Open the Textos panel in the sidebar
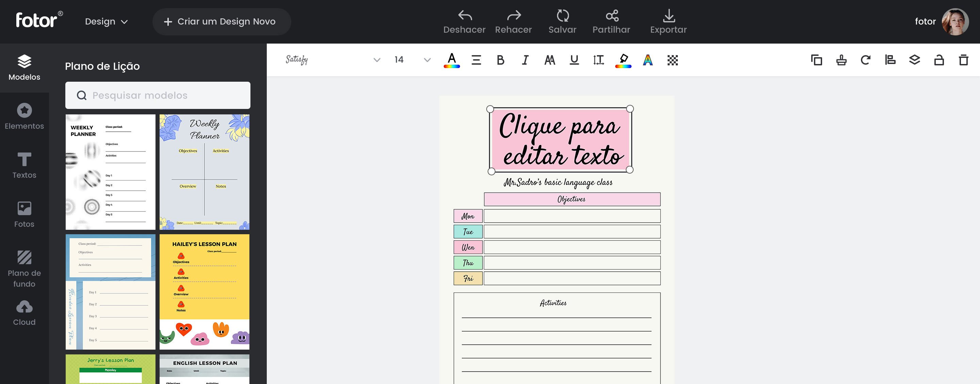The height and width of the screenshot is (384, 980). coord(24,165)
